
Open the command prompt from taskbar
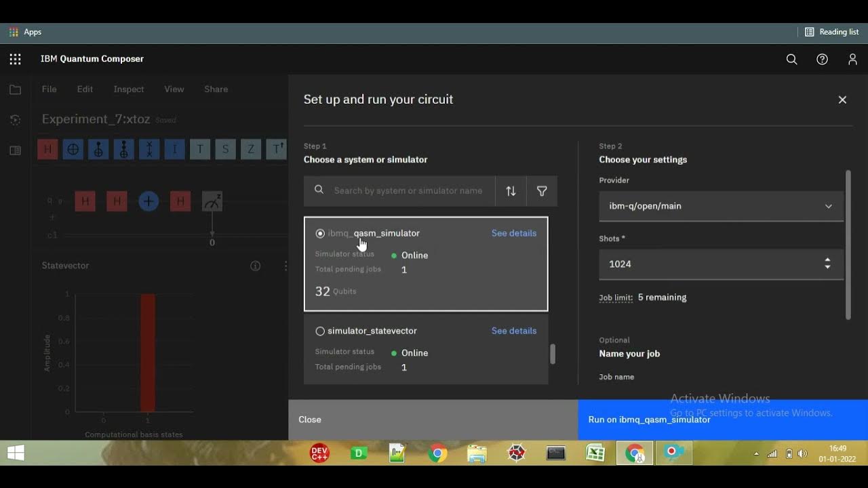point(556,453)
